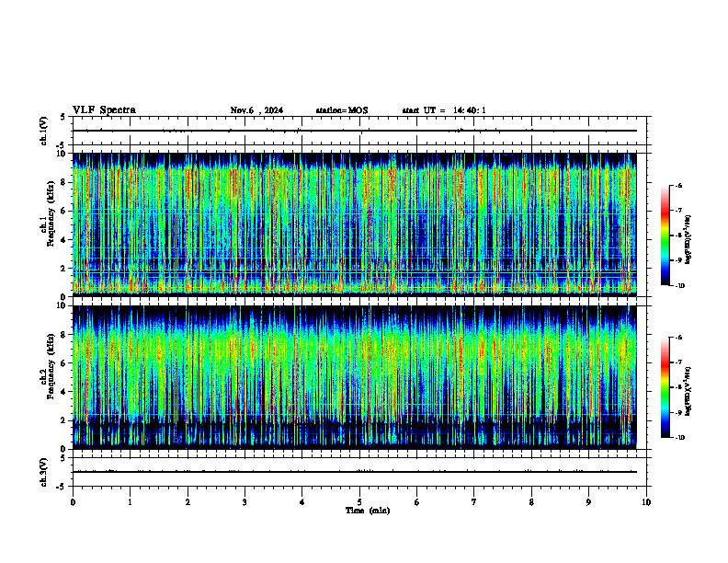728x563 pixels.
Task: Click the time axis tick label "10" at bottom right
Action: [646, 502]
